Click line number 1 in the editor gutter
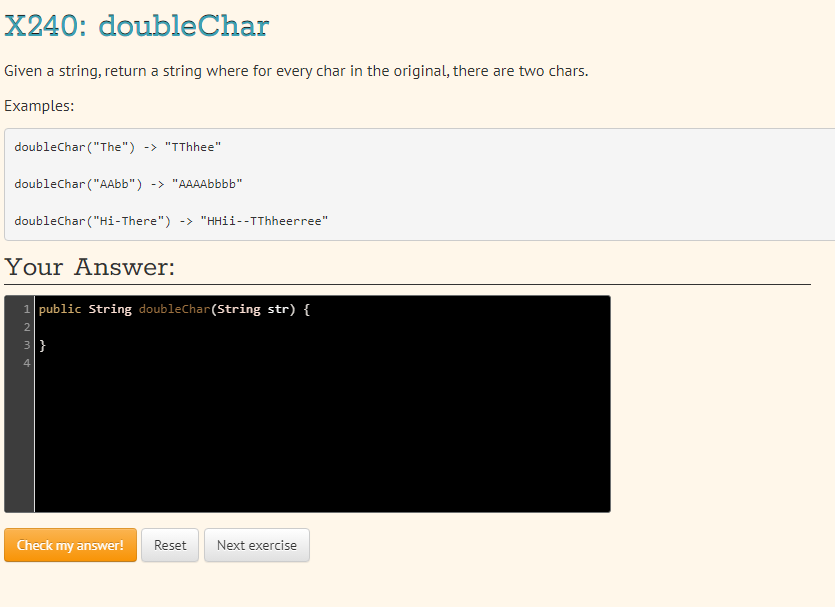 (x=25, y=308)
